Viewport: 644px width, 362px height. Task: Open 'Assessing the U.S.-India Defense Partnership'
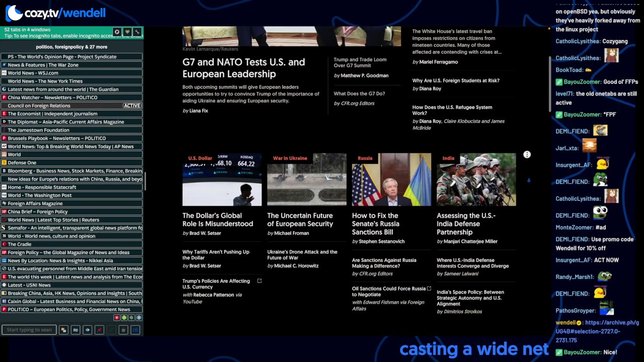(466, 224)
